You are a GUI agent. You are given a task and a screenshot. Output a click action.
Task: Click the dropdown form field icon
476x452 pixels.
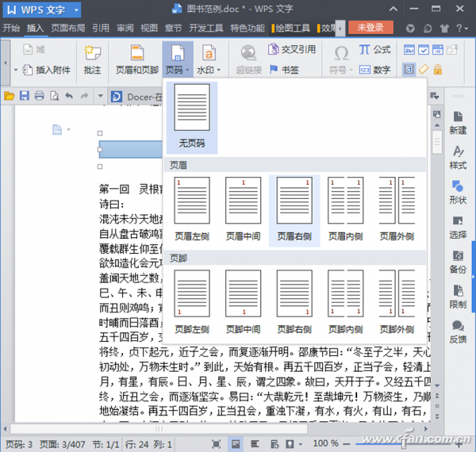pos(437,50)
